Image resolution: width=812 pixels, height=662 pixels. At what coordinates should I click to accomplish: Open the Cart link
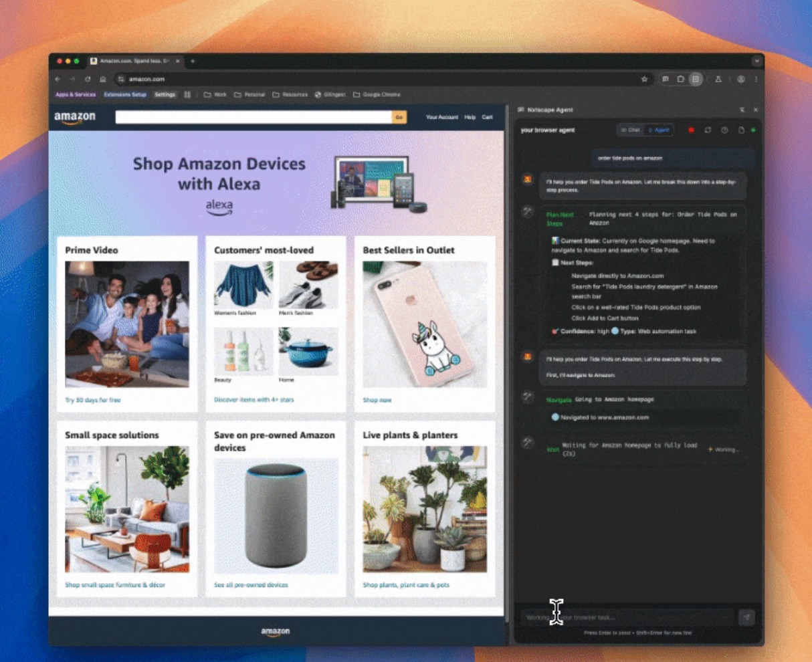click(x=488, y=117)
